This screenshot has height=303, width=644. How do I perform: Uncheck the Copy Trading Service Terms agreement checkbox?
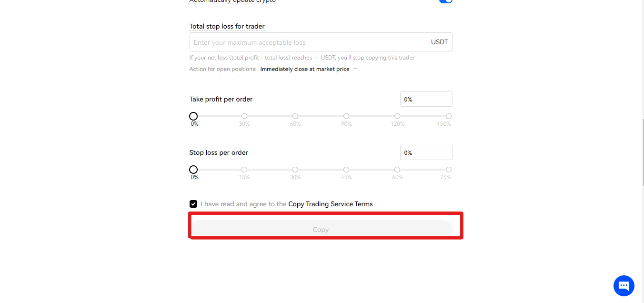point(193,204)
